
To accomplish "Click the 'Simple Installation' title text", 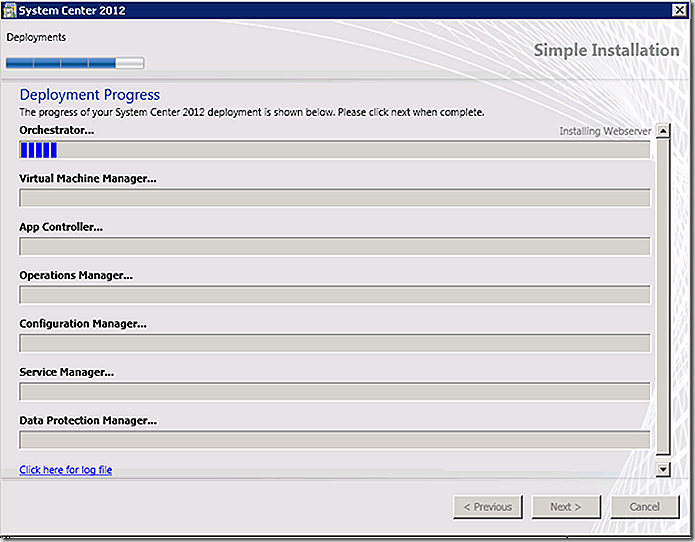I will point(606,50).
